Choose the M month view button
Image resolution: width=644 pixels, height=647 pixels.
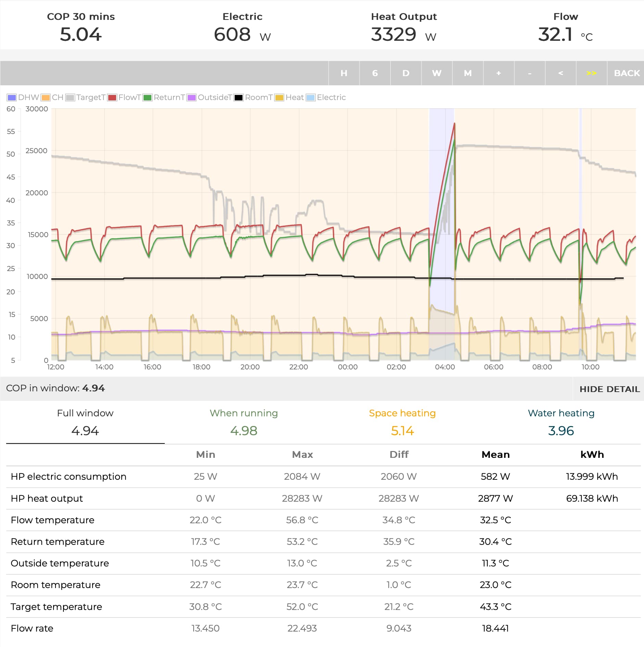point(468,73)
